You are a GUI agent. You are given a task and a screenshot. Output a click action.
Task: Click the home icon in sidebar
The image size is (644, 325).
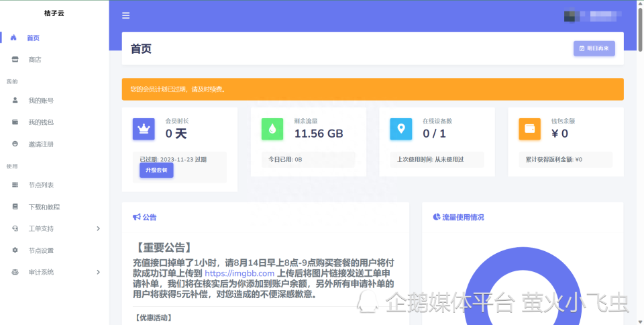click(x=13, y=38)
